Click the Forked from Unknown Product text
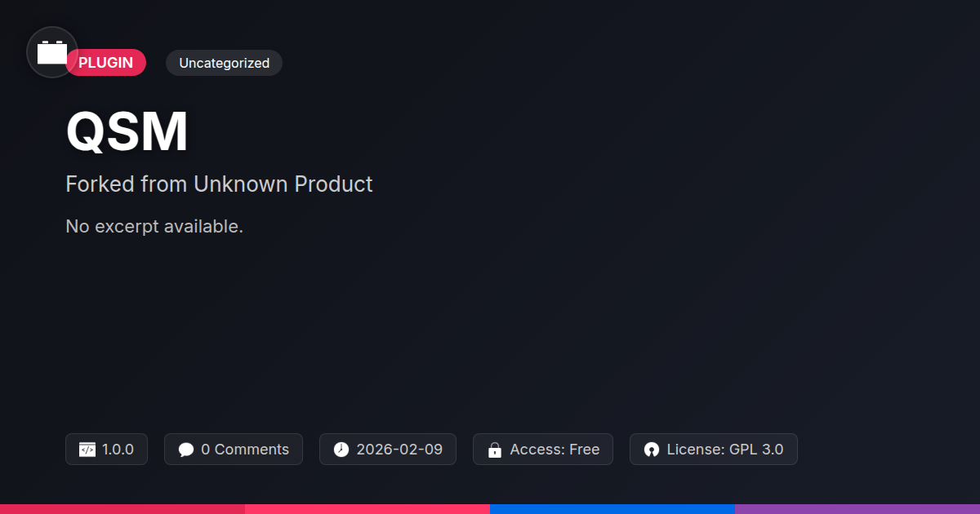 point(219,184)
